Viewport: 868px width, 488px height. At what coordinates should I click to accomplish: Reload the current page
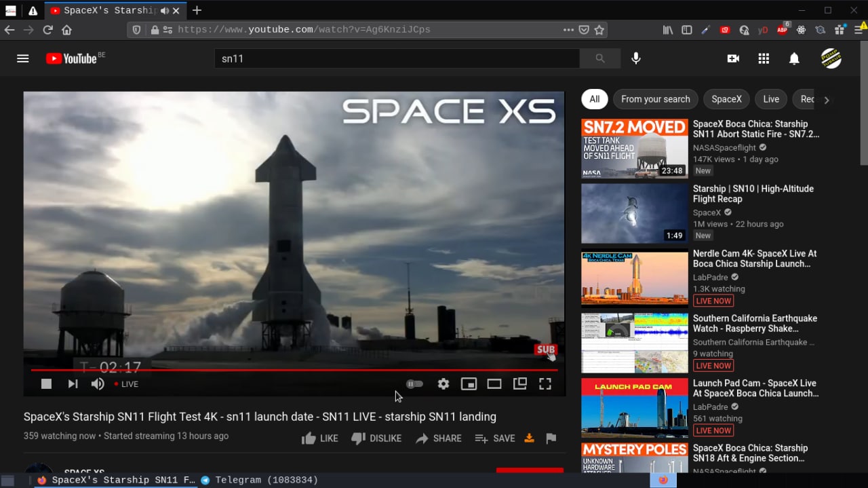pyautogui.click(x=47, y=30)
